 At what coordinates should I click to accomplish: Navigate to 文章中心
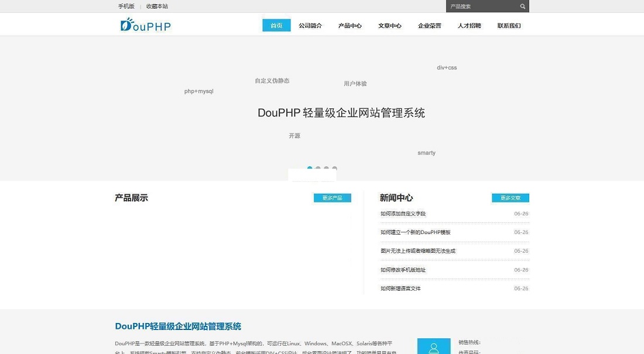pyautogui.click(x=390, y=26)
